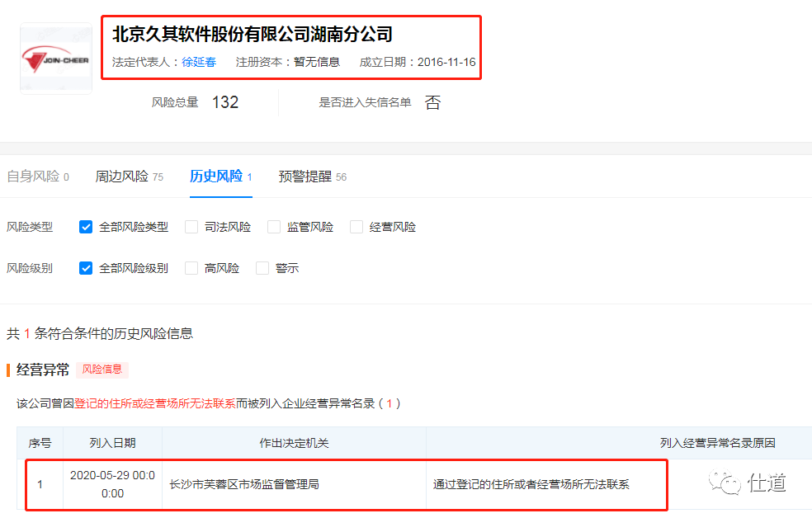Click the cell 通过登记的住所或者经营场所无法联系
Viewport: 812px width, 518px height.
click(531, 484)
